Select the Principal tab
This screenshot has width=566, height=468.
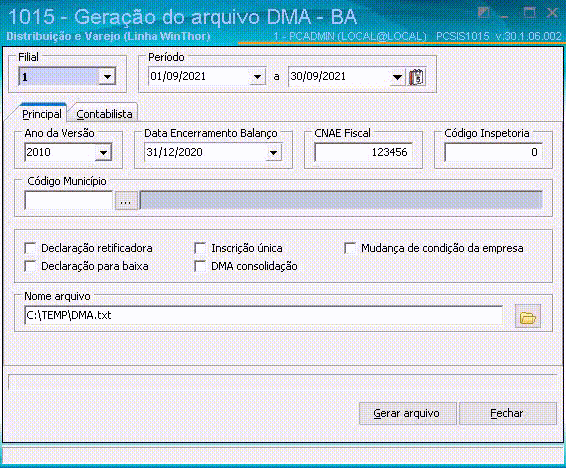[42, 114]
